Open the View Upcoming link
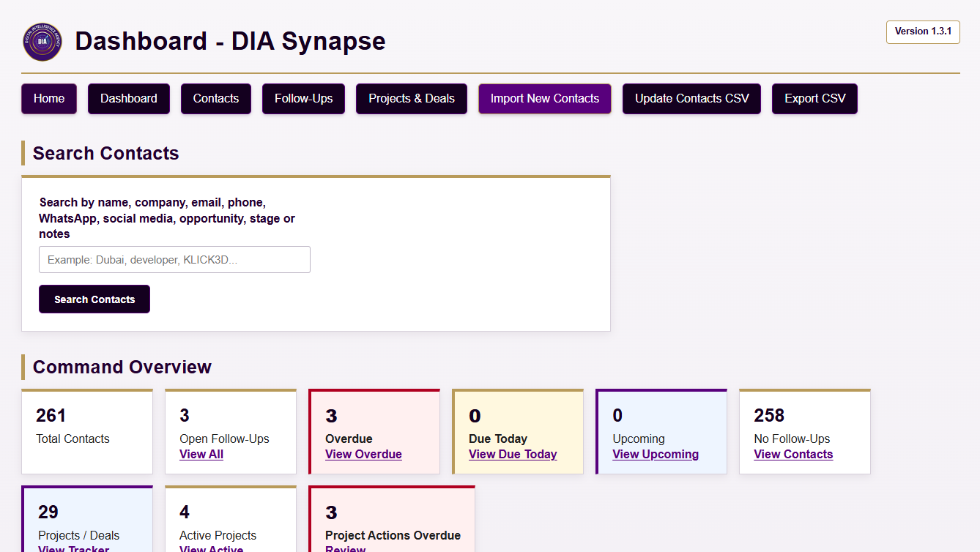Screen dimensions: 980x552 [x=656, y=454]
